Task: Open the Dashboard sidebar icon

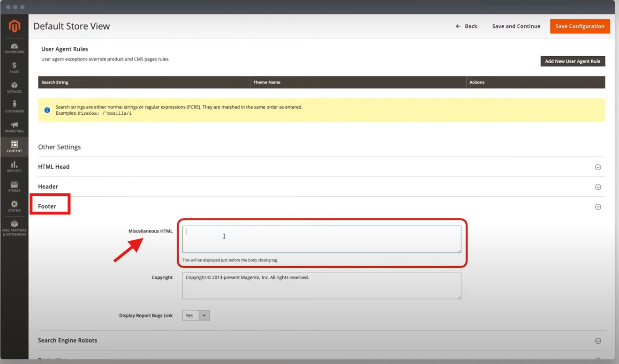Action: pyautogui.click(x=14, y=48)
